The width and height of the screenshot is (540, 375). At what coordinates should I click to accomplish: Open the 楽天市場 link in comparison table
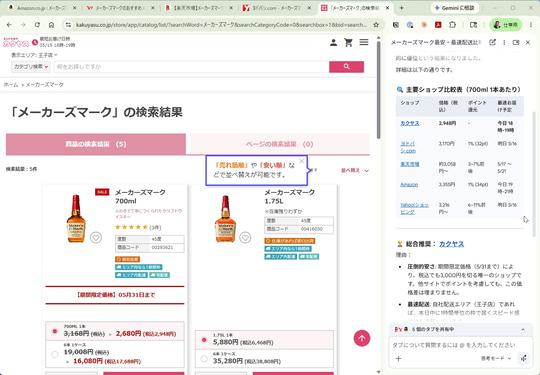click(409, 164)
